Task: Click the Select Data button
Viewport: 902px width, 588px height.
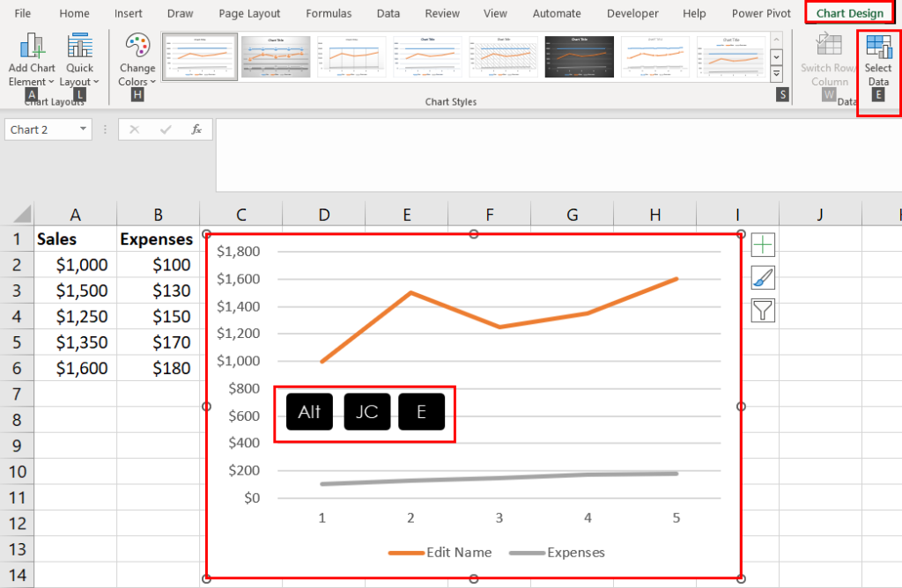Action: click(878, 60)
